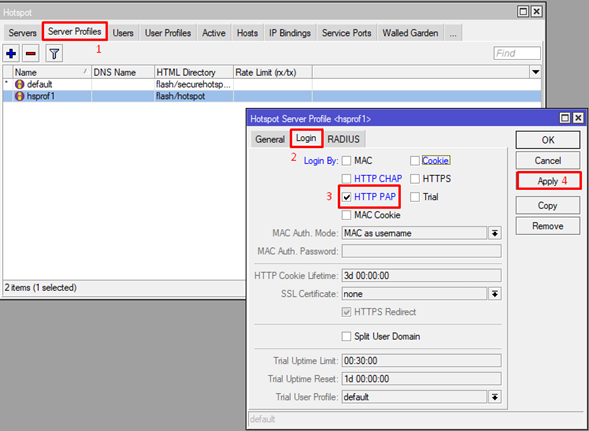589x431 pixels.
Task: Enable the HTTP CHAP login checkbox
Action: (x=347, y=178)
